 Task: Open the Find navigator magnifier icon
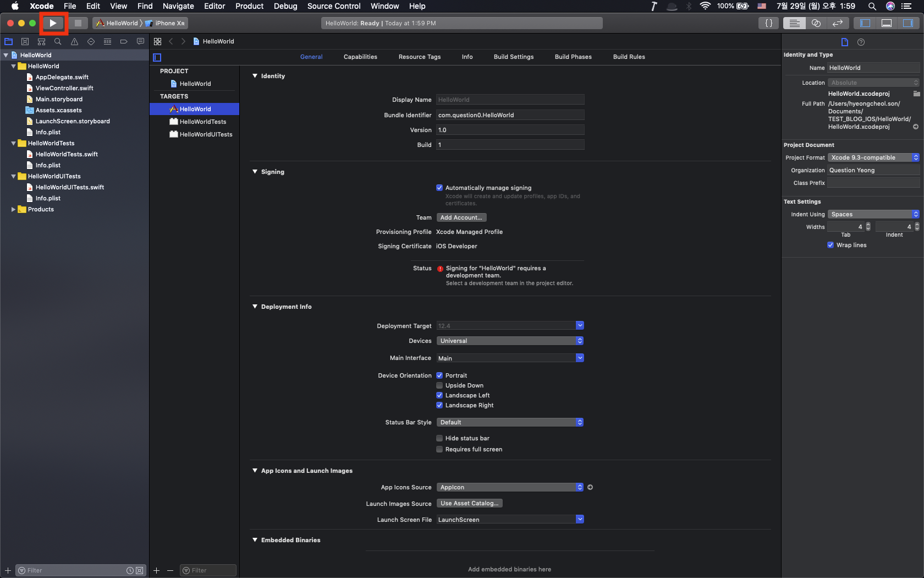coord(58,41)
